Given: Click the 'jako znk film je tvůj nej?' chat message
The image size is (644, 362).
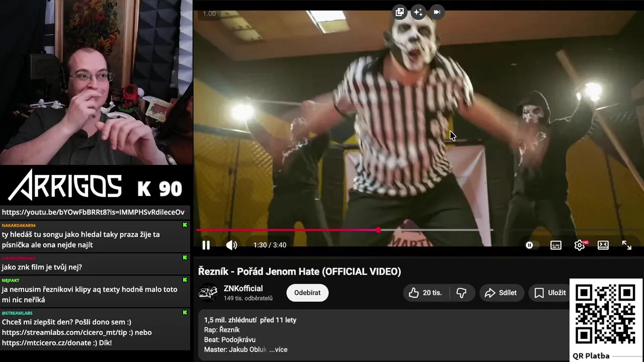Looking at the screenshot, I should (x=42, y=267).
